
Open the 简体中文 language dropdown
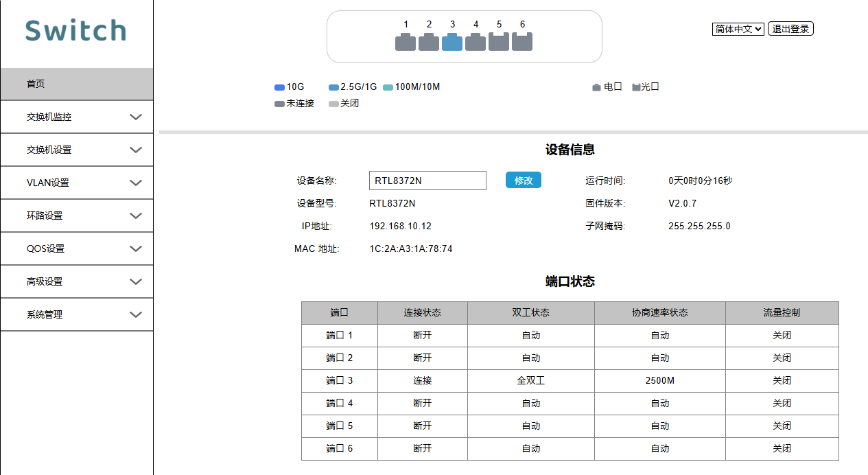coord(738,29)
